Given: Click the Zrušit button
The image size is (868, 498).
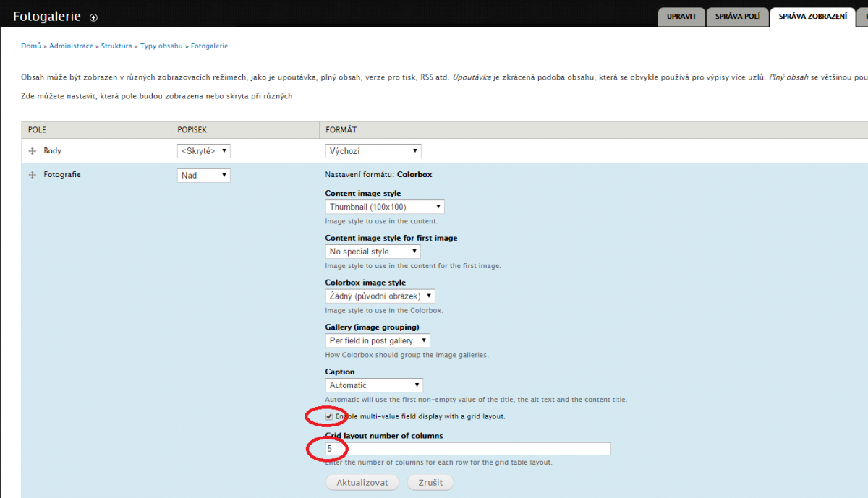Looking at the screenshot, I should [430, 482].
